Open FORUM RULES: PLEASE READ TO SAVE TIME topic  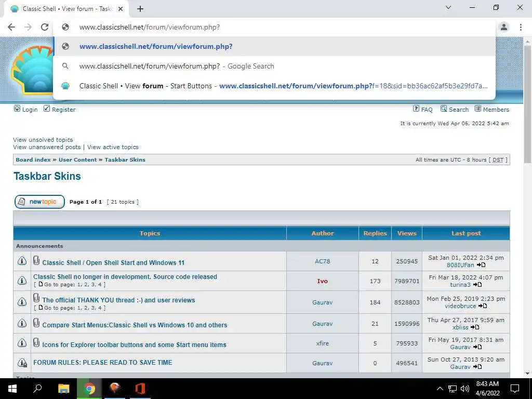(x=103, y=362)
